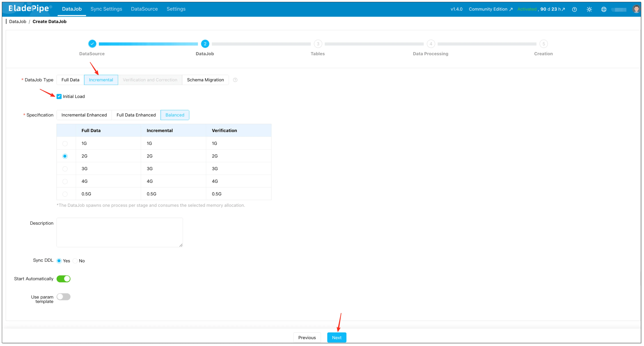Image resolution: width=644 pixels, height=346 pixels.
Task: Open the user avatar profile menu
Action: click(636, 9)
